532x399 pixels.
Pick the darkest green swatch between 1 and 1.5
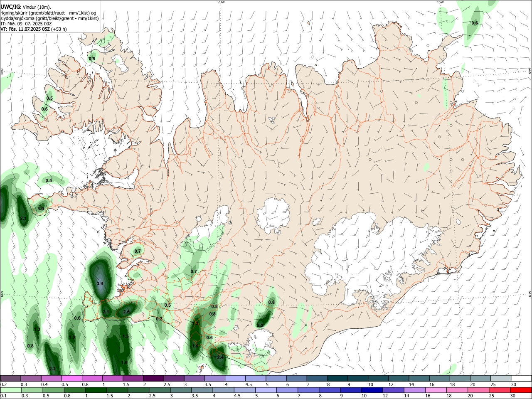tap(96, 390)
